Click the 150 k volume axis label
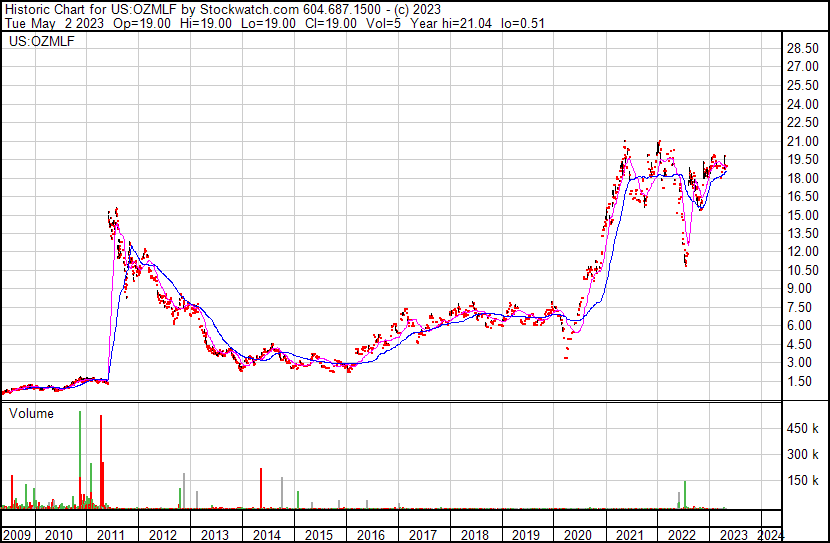This screenshot has height=543, width=830. [802, 480]
